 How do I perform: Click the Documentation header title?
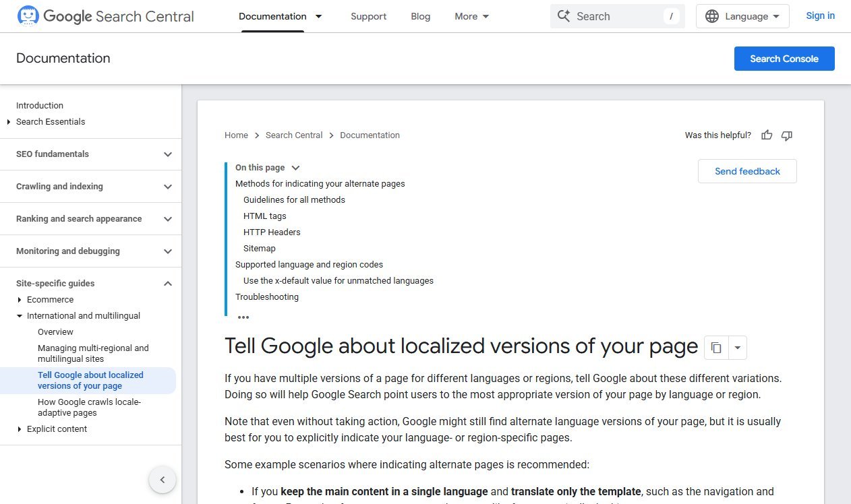click(x=63, y=59)
